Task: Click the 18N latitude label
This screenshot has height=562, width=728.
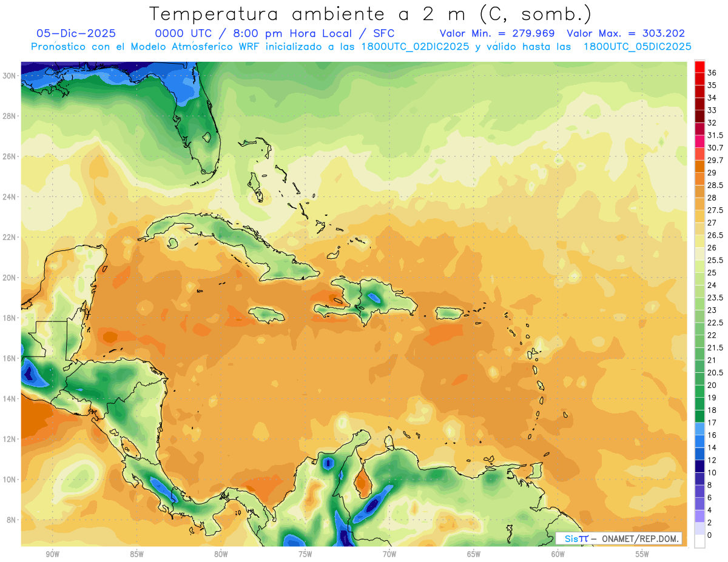Action: [9, 318]
